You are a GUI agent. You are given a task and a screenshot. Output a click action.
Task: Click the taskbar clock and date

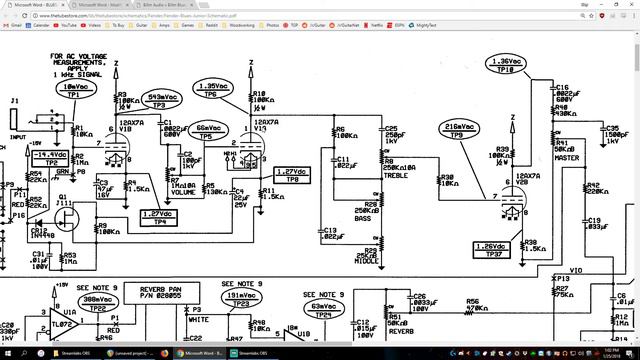click(611, 353)
